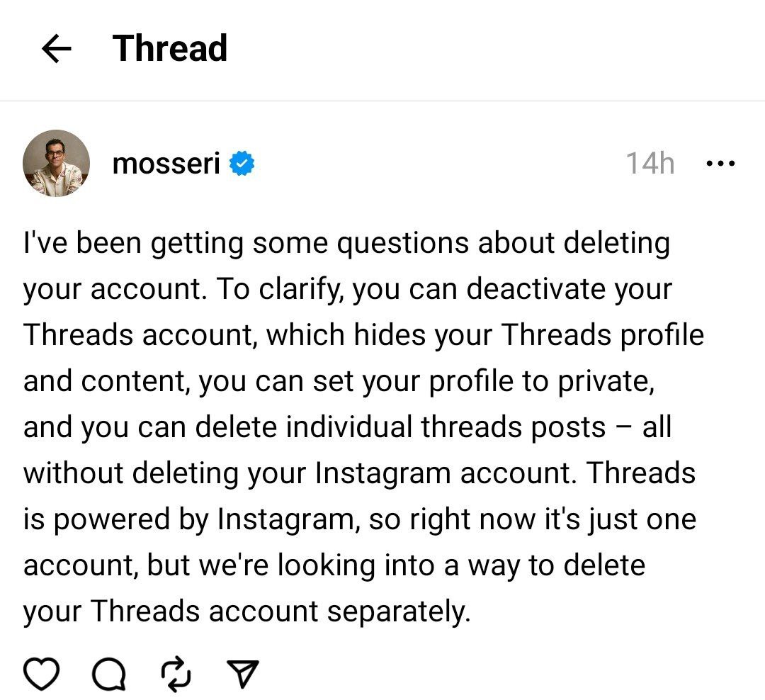Open the mosseri username link
The height and width of the screenshot is (700, 765).
pyautogui.click(x=166, y=164)
